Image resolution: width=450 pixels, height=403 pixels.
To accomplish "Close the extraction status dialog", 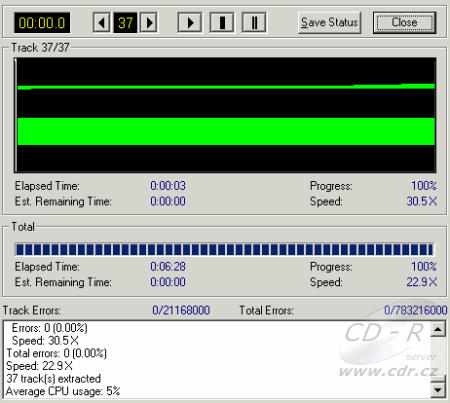I will point(404,23).
